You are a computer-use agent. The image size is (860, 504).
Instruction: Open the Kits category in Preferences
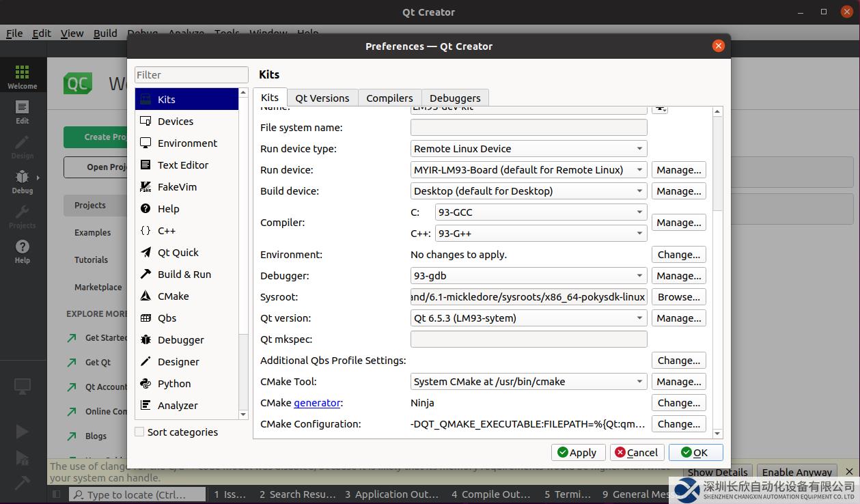(x=186, y=99)
